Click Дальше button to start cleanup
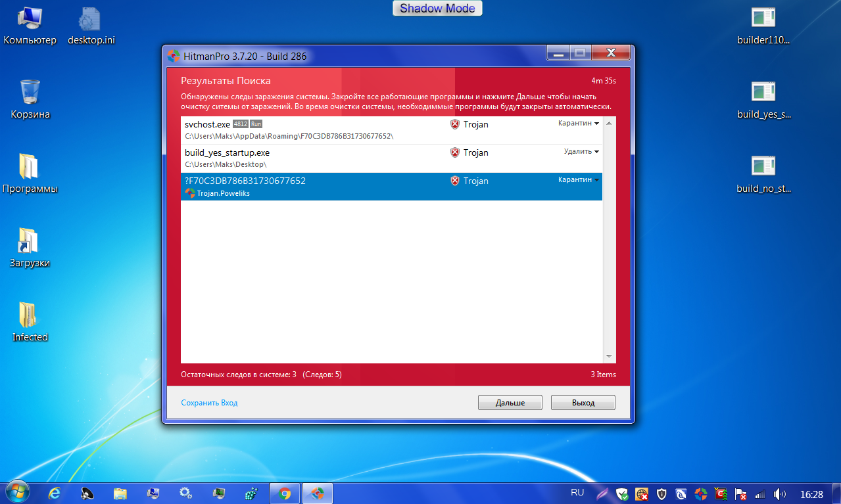The height and width of the screenshot is (504, 841). 510,403
